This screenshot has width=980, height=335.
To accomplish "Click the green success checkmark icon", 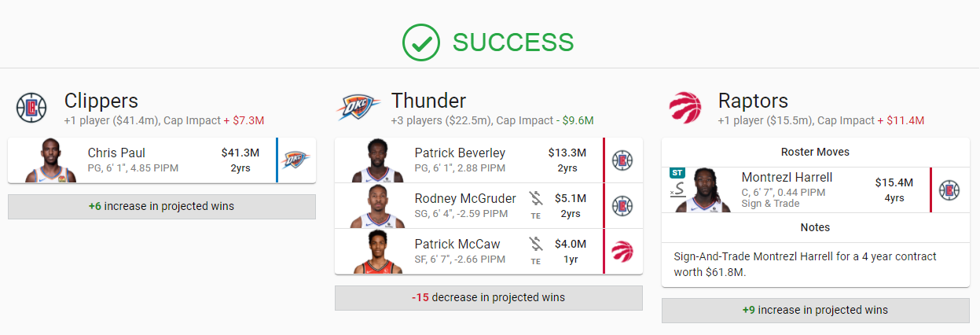I will click(421, 42).
